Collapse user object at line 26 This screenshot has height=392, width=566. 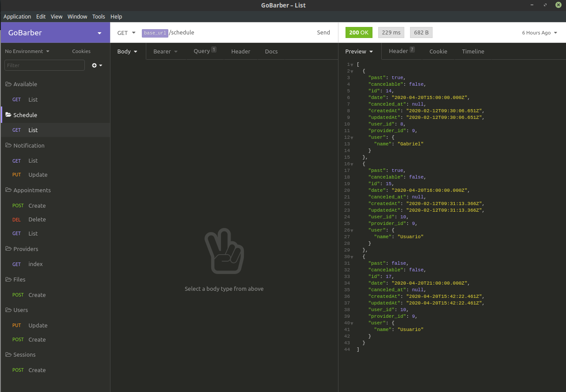click(352, 231)
